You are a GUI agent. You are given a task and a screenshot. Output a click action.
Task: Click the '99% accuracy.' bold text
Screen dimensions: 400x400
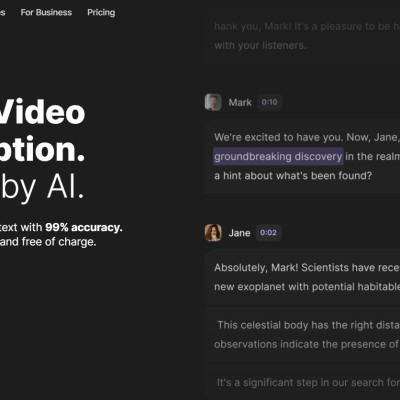point(84,227)
